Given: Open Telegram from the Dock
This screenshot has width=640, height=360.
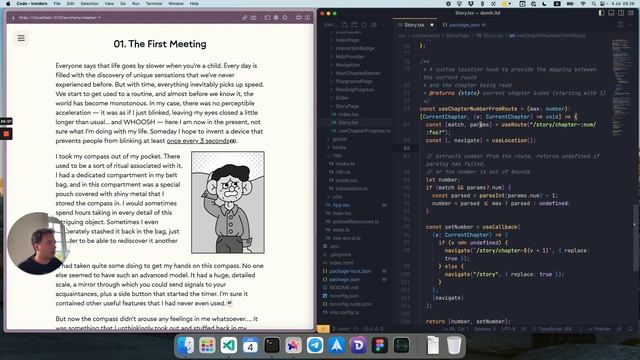Looking at the screenshot, I should pyautogui.click(x=315, y=345).
